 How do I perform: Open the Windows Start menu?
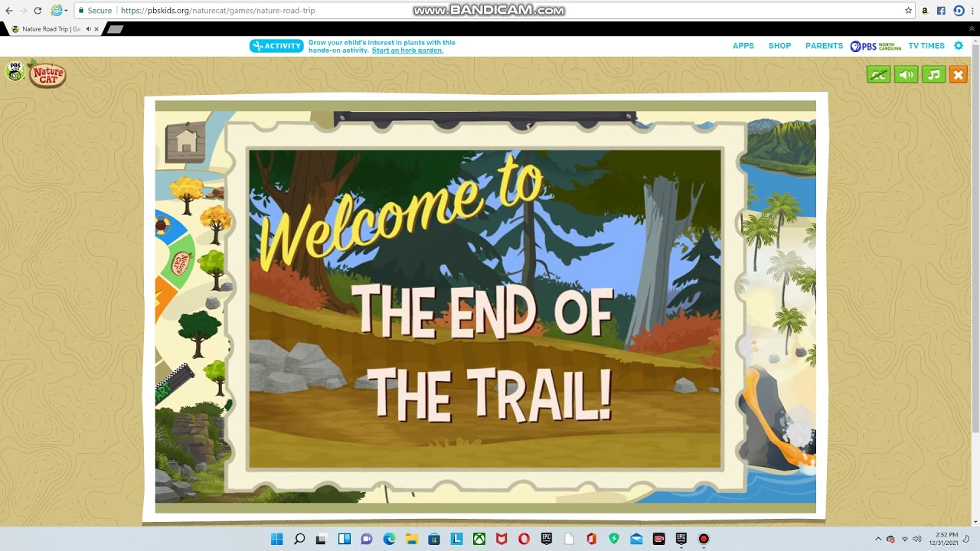(x=277, y=539)
